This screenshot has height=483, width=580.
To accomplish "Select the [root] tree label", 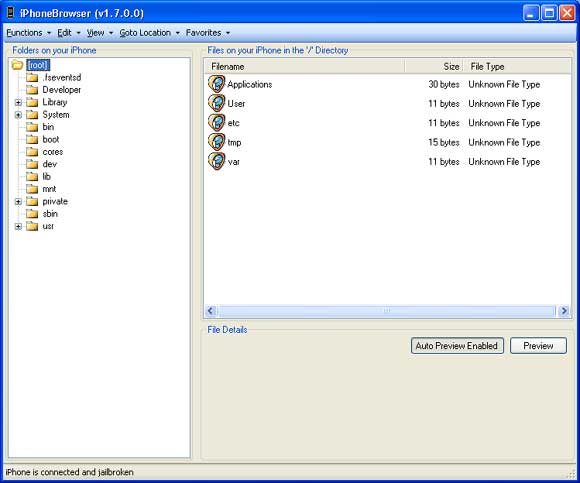I will [38, 65].
